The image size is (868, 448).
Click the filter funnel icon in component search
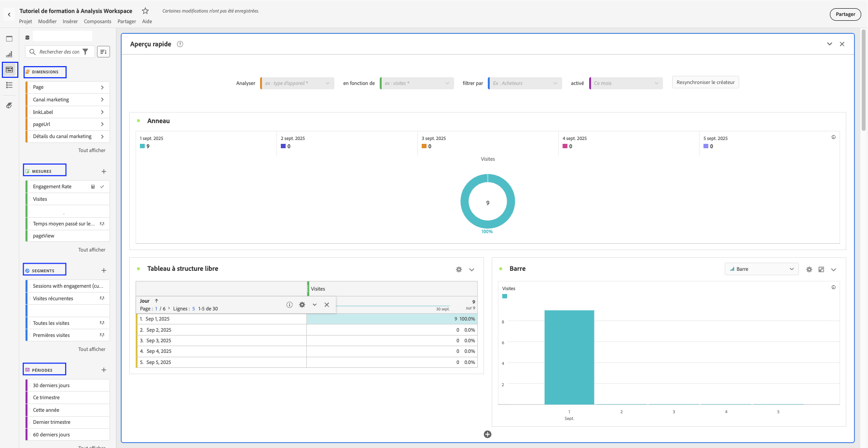(x=85, y=52)
